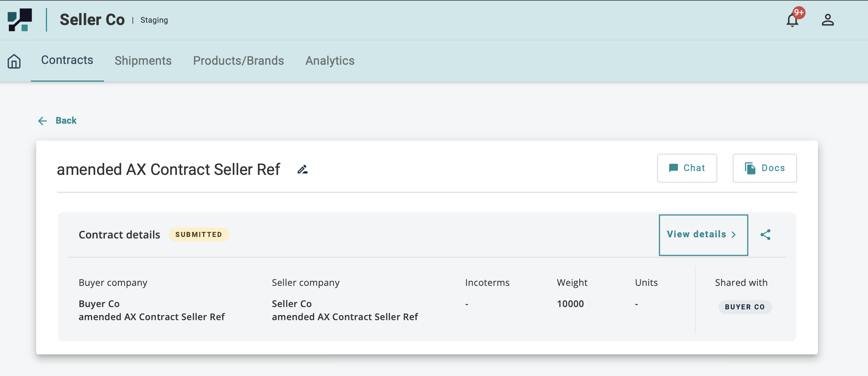Open Chat for this contract
868x376 pixels.
[x=687, y=168]
